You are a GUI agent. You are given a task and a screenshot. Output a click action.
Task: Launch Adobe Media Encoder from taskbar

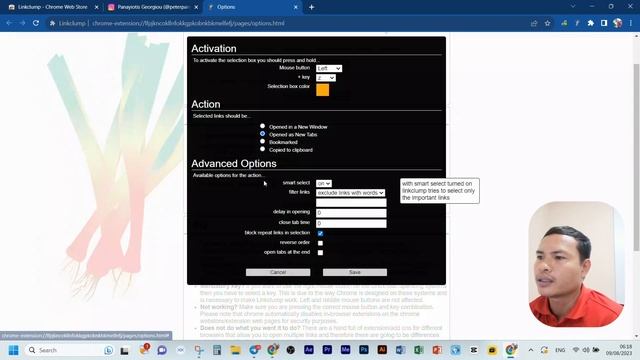[x=345, y=350]
